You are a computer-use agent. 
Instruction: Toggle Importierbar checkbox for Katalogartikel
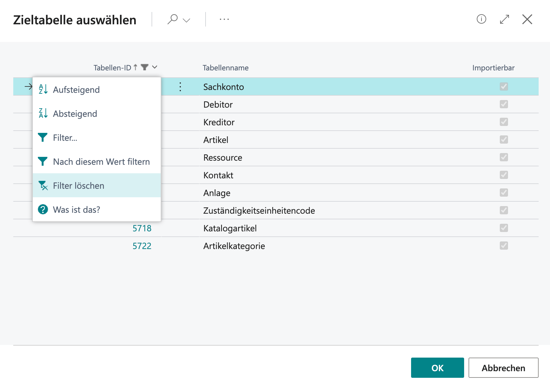[504, 228]
